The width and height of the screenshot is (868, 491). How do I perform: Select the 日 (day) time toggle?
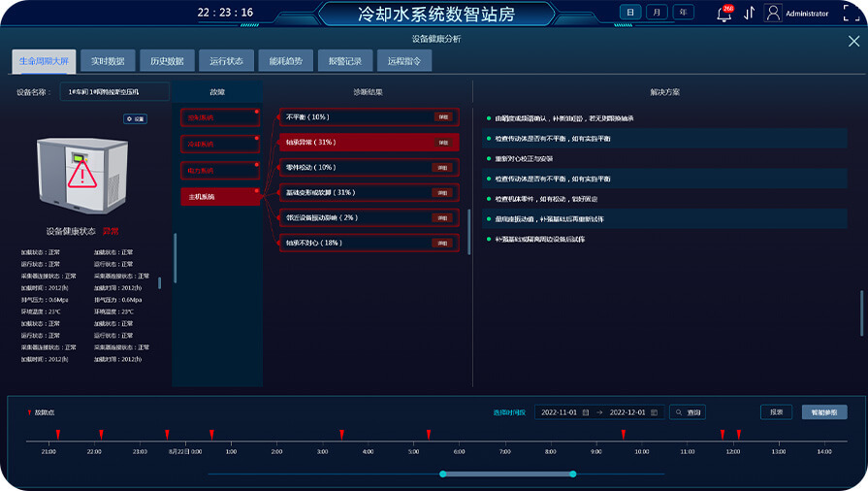(630, 13)
